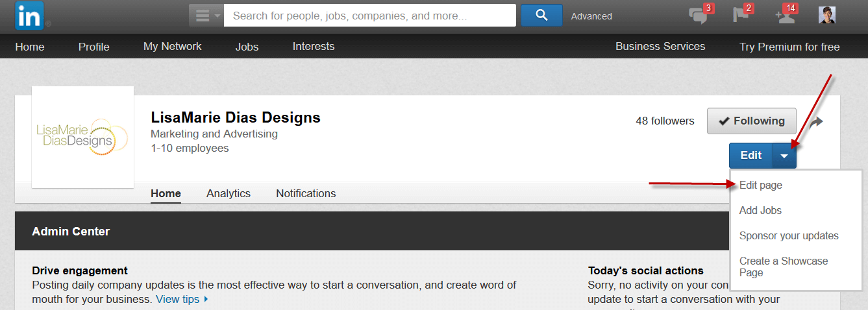Click the blue search magnifier button
Screen dimensions: 868x310
(541, 15)
